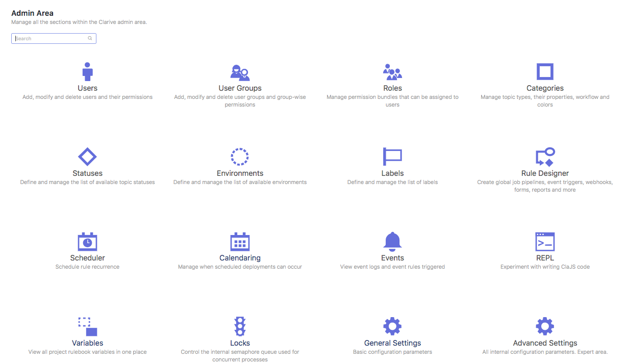Click 'Basic configuration parameters' description
This screenshot has height=364, width=628.
[x=392, y=352]
